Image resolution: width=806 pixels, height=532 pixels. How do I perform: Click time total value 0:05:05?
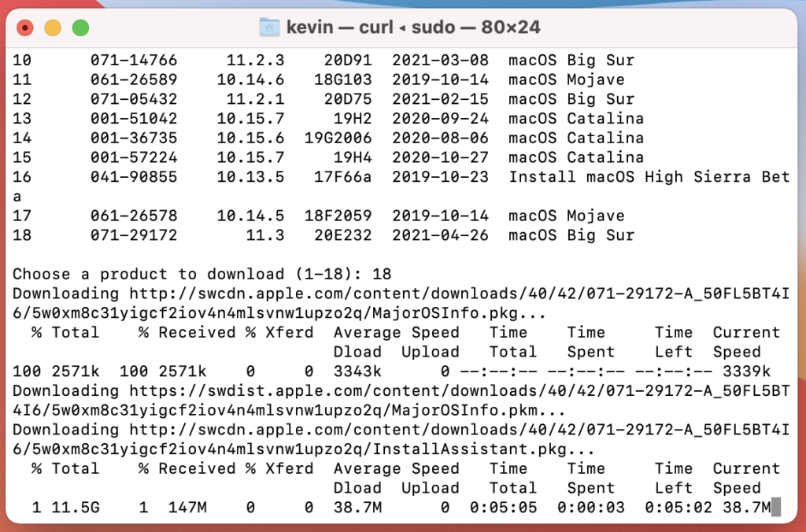click(503, 508)
